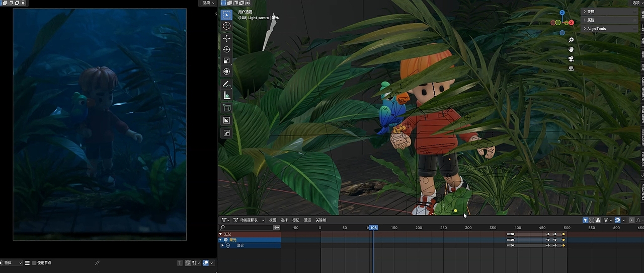This screenshot has height=273, width=644.
Task: Open proportional falloff curve dropdown
Action: 640,220
